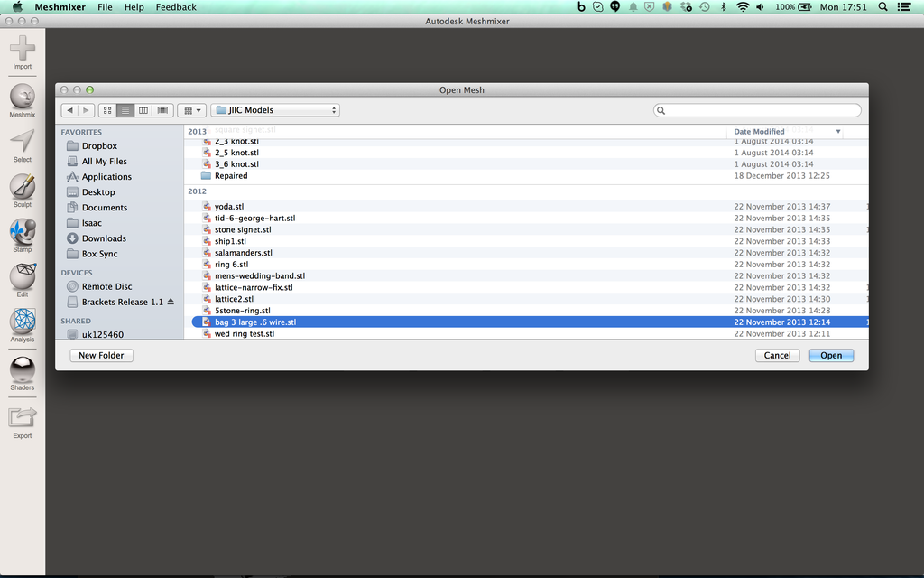The height and width of the screenshot is (578, 924).
Task: Activate the Sculpt tool
Action: (23, 191)
